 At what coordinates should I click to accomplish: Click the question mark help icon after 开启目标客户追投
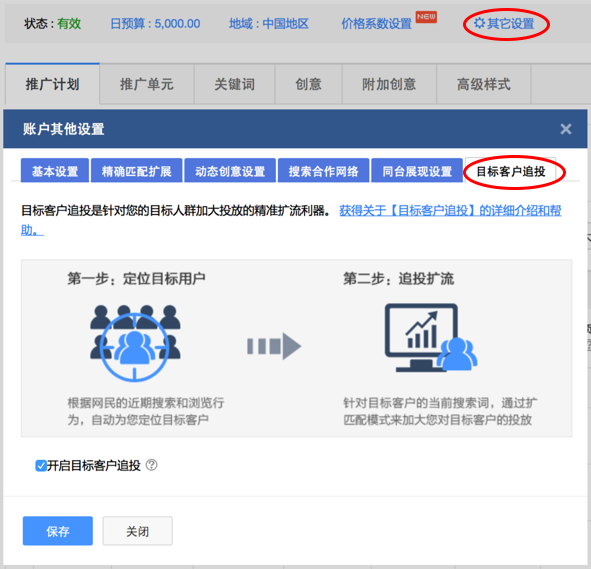point(152,465)
